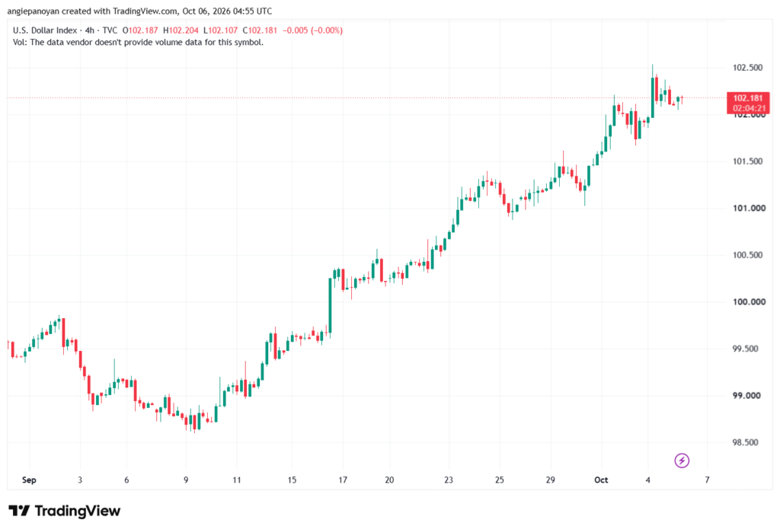Image resolution: width=780 pixels, height=532 pixels.
Task: Click the high value H102.204
Action: coord(181,30)
